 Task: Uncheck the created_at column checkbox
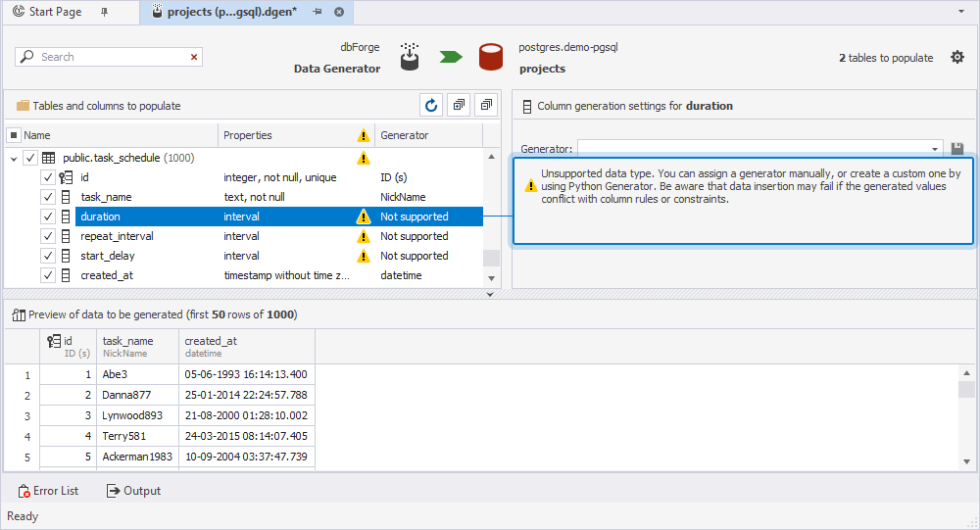(47, 275)
